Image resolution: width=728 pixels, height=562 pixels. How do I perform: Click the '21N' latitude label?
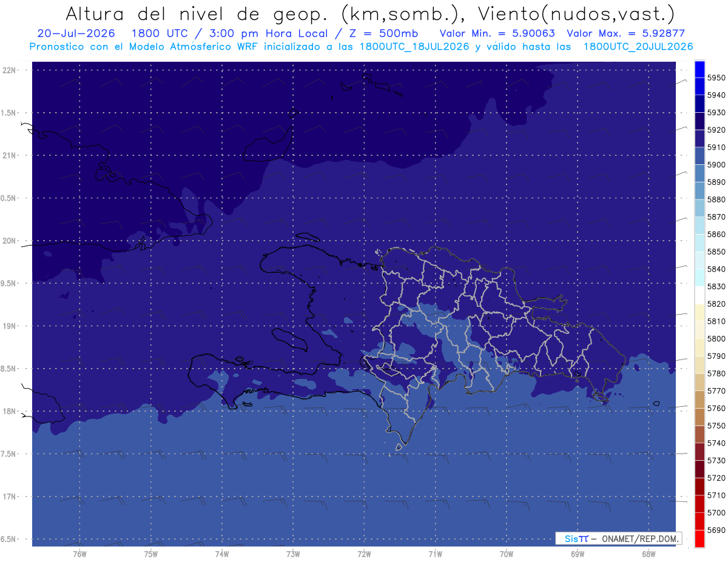point(10,155)
